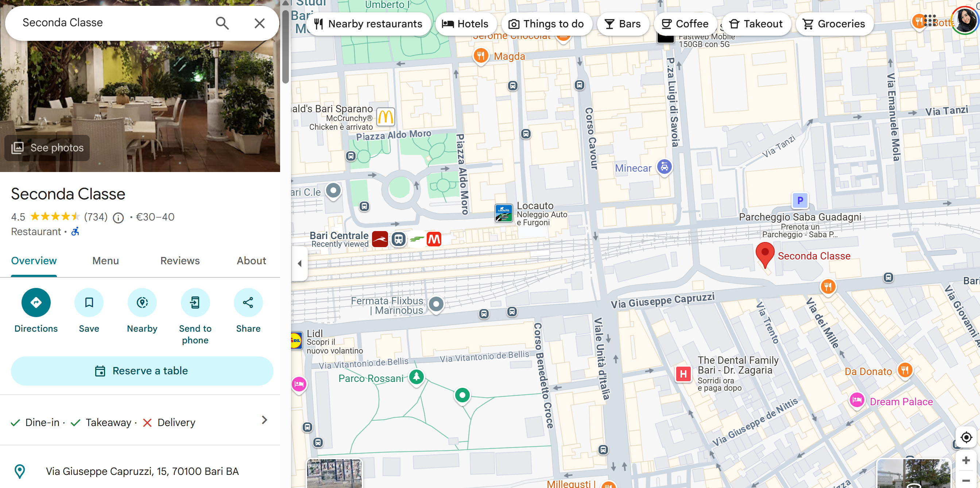The width and height of the screenshot is (980, 488).
Task: Open Google apps grid icon
Action: tap(930, 20)
